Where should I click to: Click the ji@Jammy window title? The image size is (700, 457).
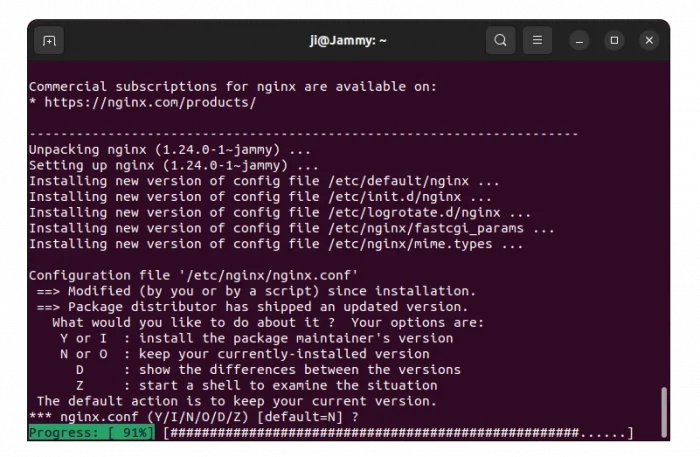point(349,41)
